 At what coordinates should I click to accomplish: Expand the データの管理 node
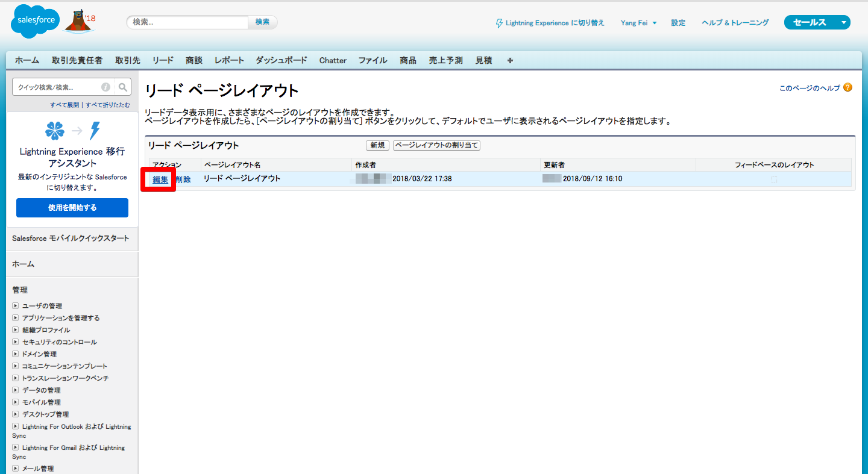pyautogui.click(x=16, y=390)
